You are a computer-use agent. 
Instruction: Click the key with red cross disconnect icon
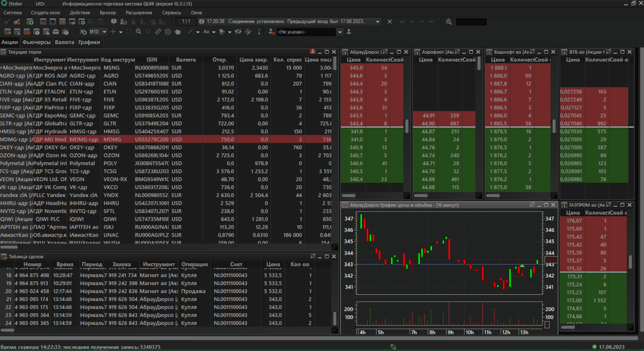[x=17, y=22]
